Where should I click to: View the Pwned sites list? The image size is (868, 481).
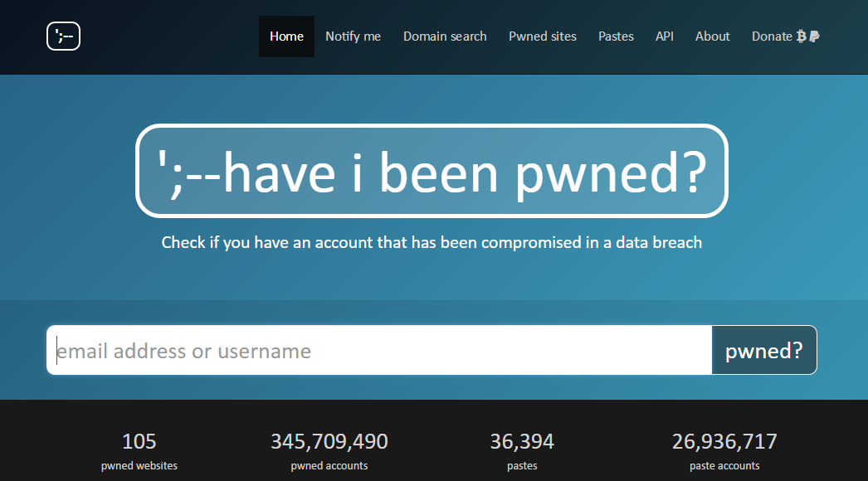[543, 36]
